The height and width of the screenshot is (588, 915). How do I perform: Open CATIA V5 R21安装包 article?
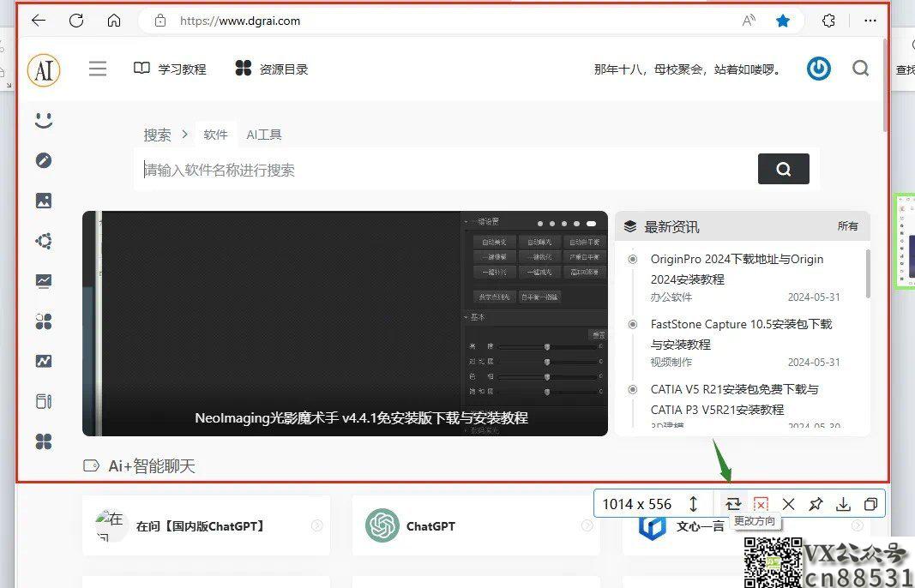pyautogui.click(x=734, y=399)
